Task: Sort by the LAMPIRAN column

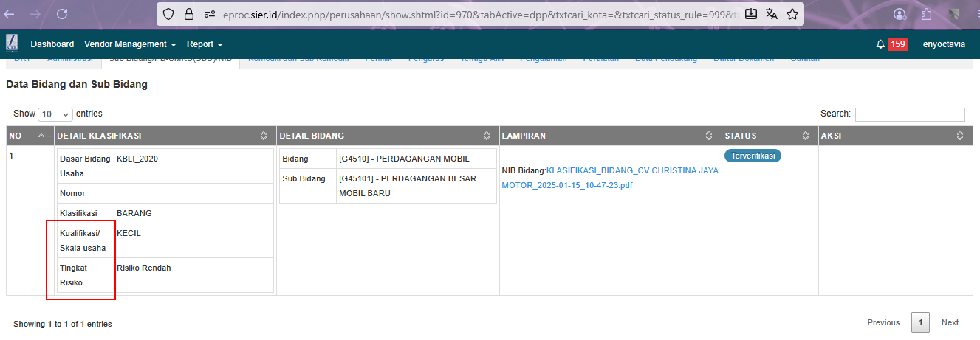Action: (x=710, y=136)
